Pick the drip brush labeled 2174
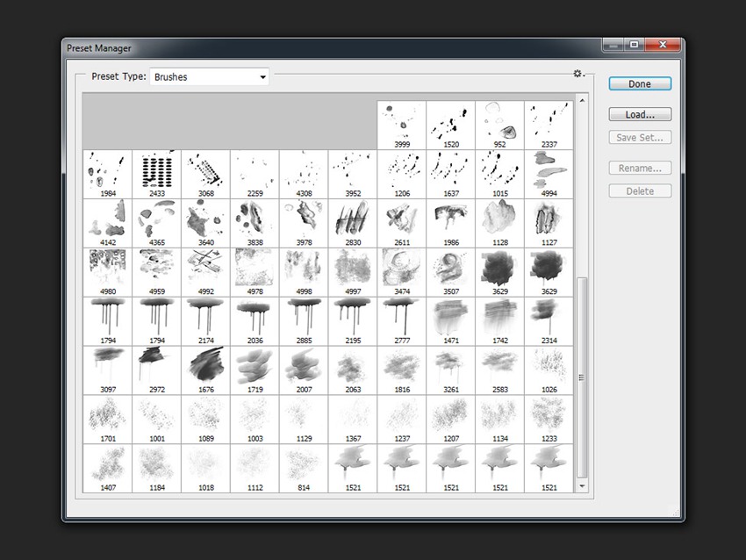Screen dimensions: 746x560 click(205, 320)
